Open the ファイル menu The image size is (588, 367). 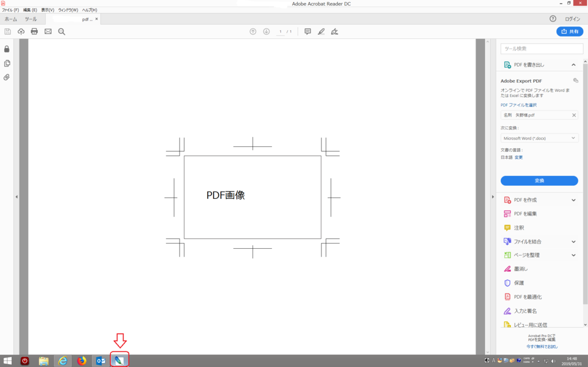point(11,10)
